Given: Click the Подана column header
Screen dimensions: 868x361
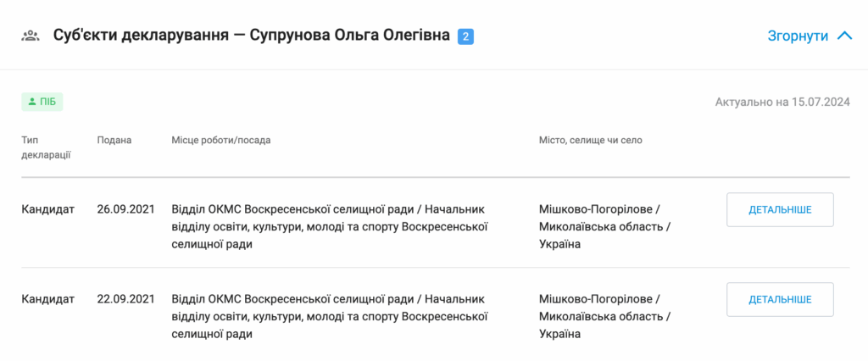Looking at the screenshot, I should click(114, 140).
